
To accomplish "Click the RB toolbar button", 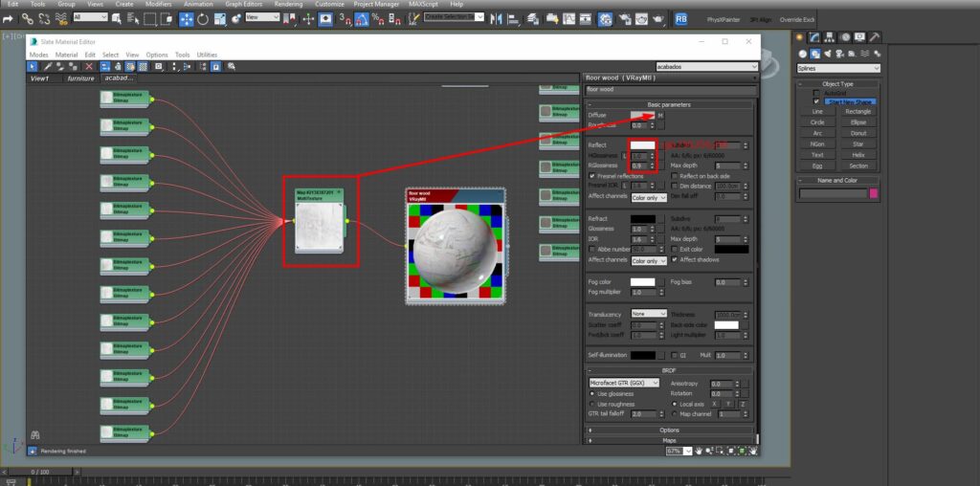I will (x=680, y=19).
